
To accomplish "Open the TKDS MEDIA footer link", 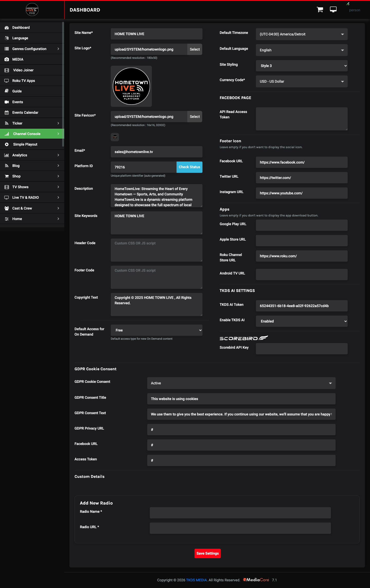I will [196, 580].
